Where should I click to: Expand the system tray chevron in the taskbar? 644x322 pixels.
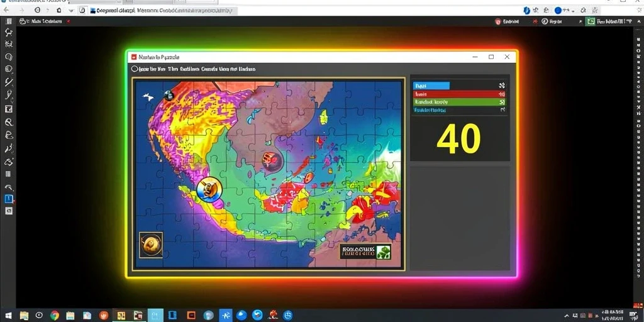(567, 316)
